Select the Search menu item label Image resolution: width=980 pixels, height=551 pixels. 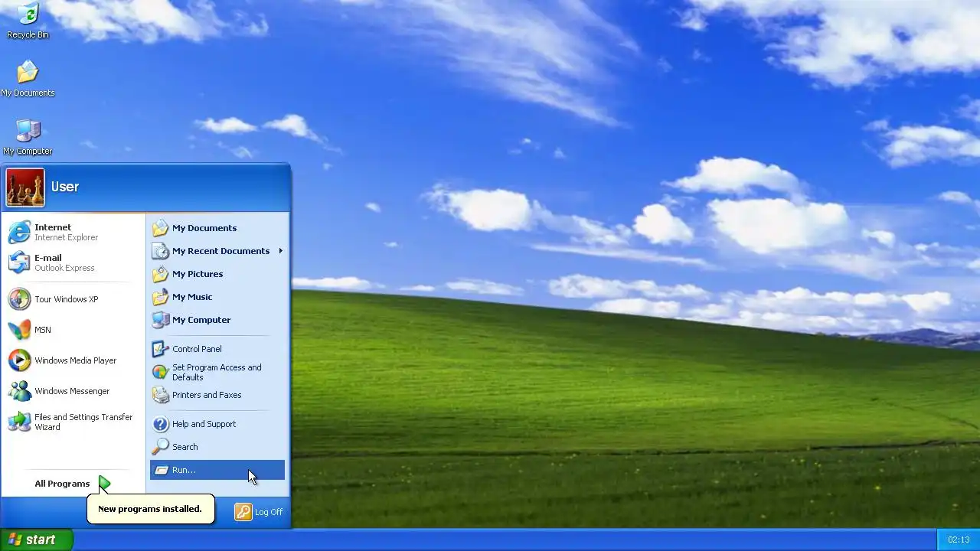(x=185, y=447)
